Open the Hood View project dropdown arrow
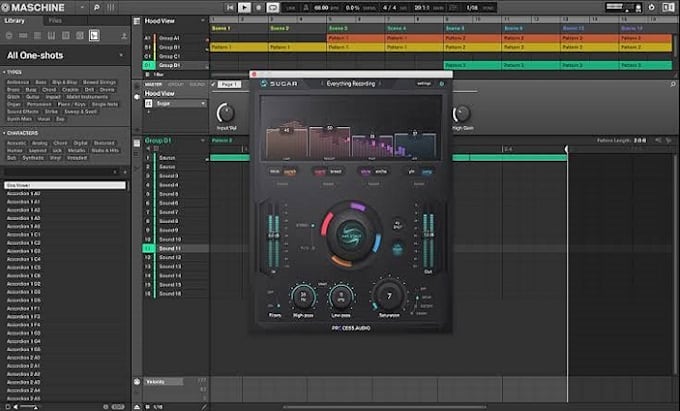Viewport: 680px width, 411px height. coord(203,21)
